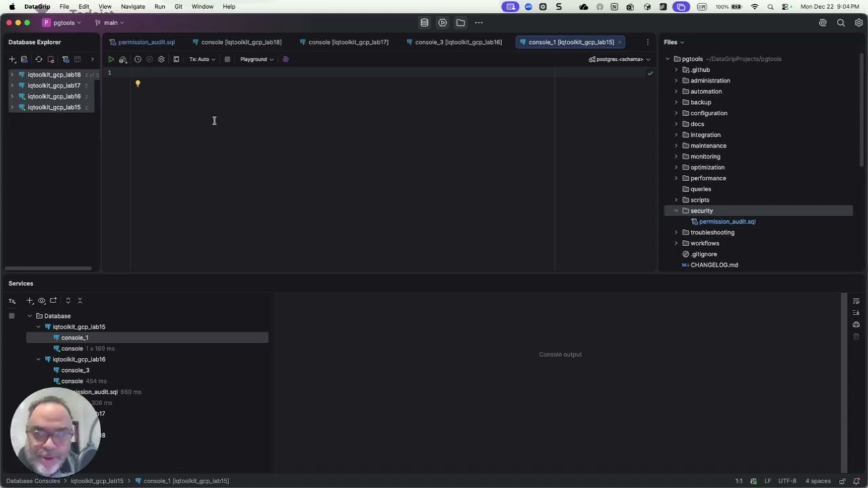Open query history clock icon

tap(138, 59)
